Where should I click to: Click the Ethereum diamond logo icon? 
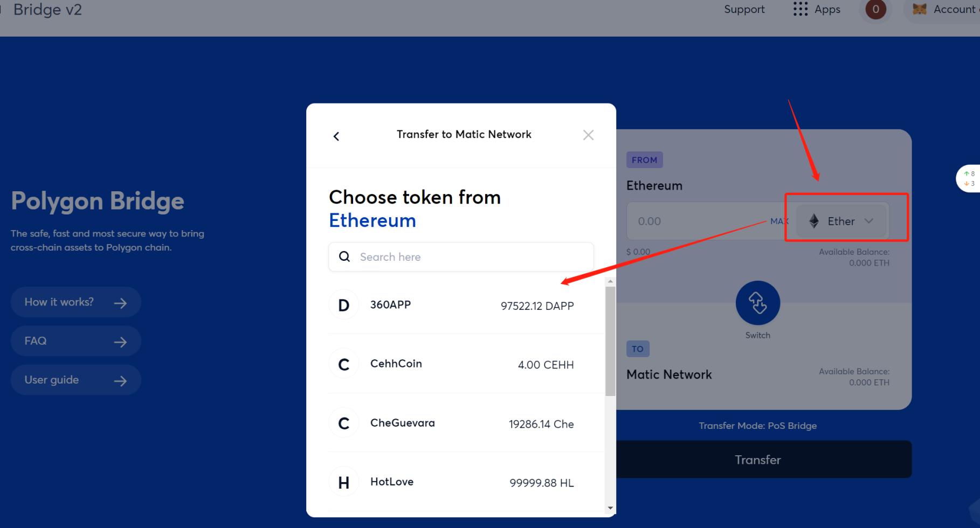[x=814, y=221]
